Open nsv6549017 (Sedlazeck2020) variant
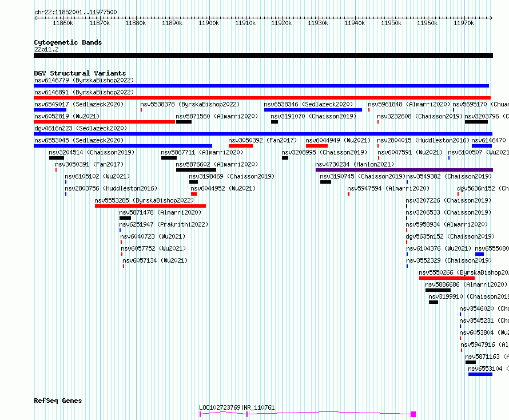Screen dimensions: 509x420 [79, 104]
